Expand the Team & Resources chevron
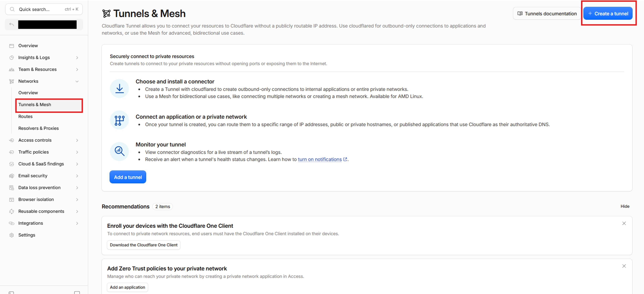The width and height of the screenshot is (644, 294). (77, 69)
